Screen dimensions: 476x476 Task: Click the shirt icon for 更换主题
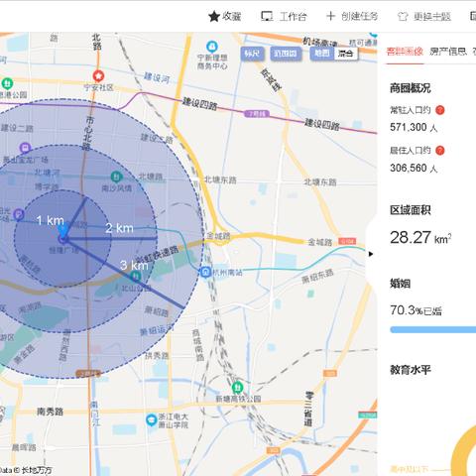(x=402, y=17)
